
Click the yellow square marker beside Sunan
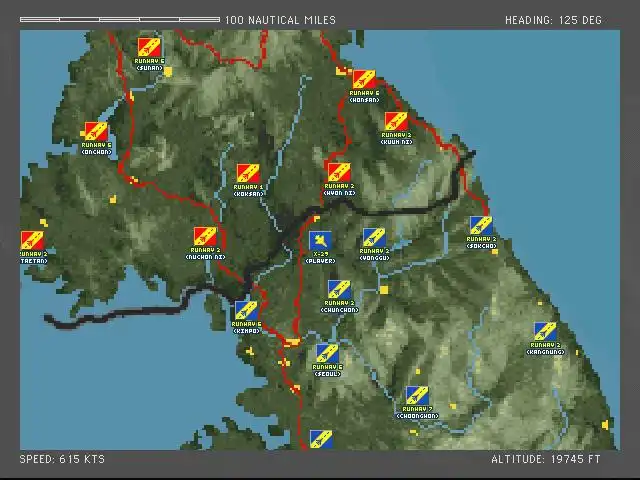tap(168, 72)
